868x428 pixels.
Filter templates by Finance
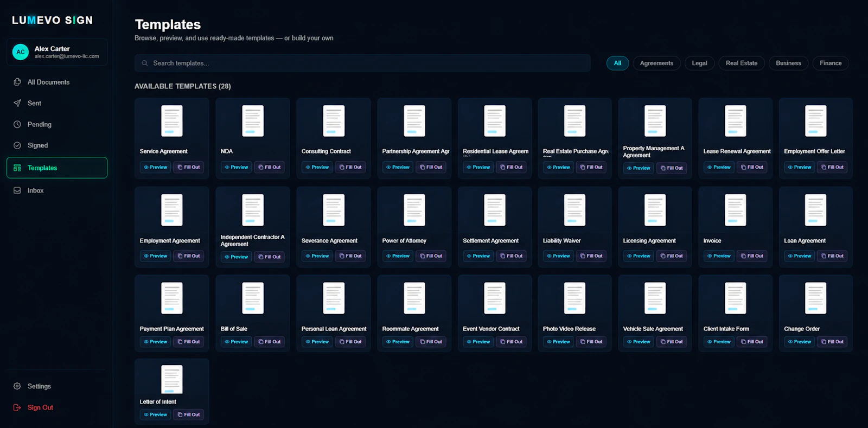coord(831,63)
